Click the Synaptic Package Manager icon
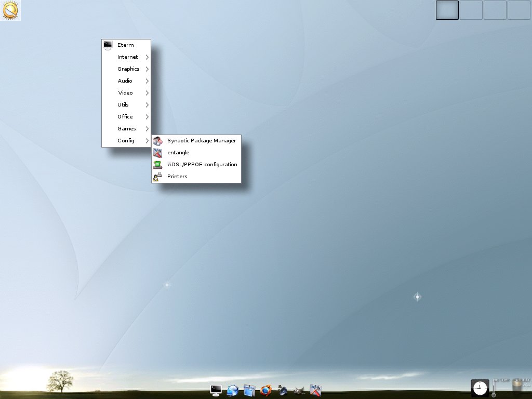 coord(157,140)
